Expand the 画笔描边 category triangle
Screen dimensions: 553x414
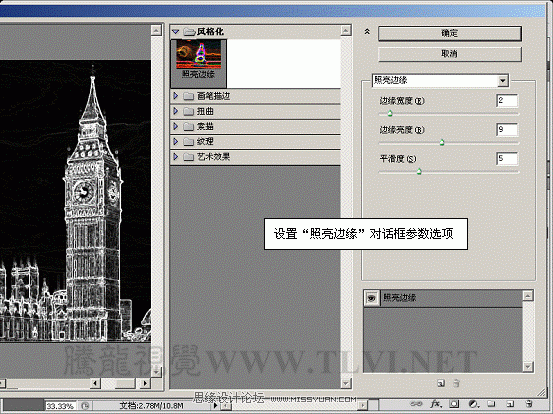pyautogui.click(x=176, y=96)
